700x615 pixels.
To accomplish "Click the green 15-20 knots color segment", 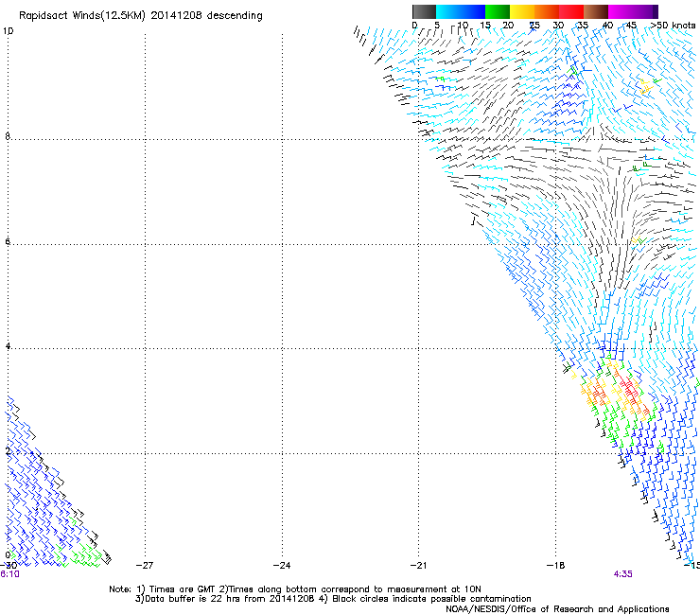I will tap(498, 11).
